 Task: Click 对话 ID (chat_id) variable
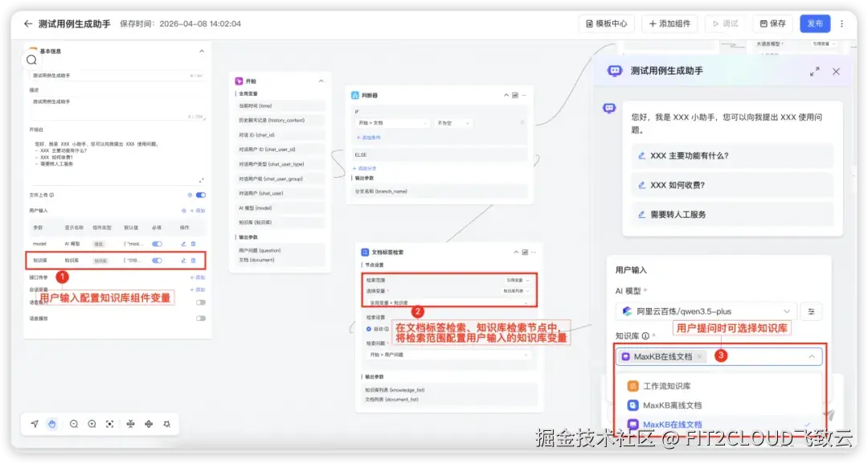(280, 134)
